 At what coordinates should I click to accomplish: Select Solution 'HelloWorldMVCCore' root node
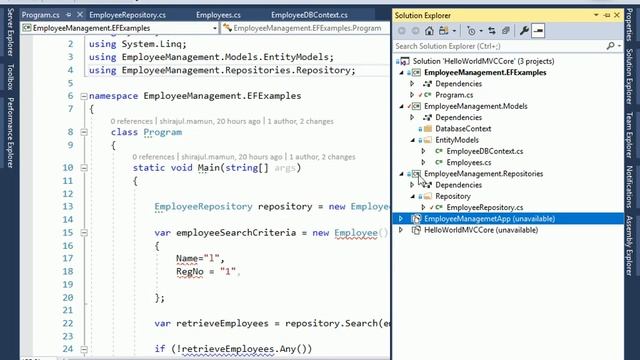483,61
